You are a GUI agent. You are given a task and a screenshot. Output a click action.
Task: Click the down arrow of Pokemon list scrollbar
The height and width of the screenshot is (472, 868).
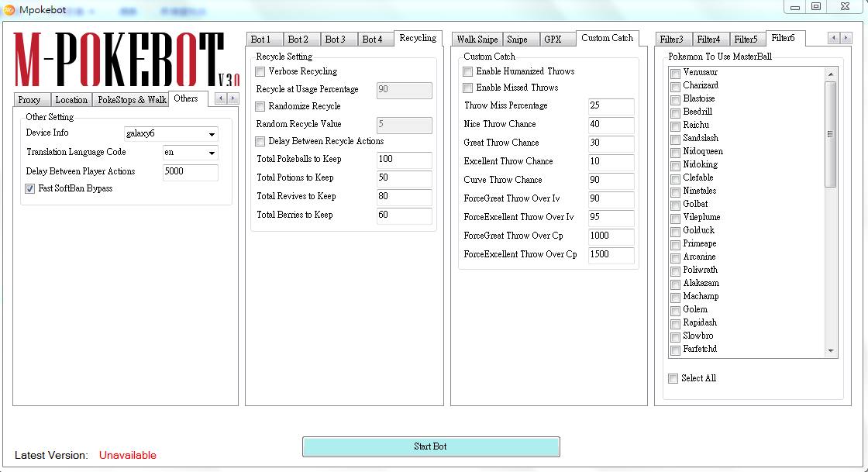click(830, 351)
